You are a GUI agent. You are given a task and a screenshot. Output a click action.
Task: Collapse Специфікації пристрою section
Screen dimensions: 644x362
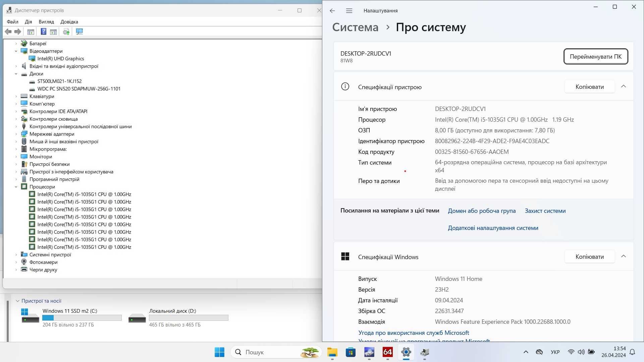click(624, 86)
